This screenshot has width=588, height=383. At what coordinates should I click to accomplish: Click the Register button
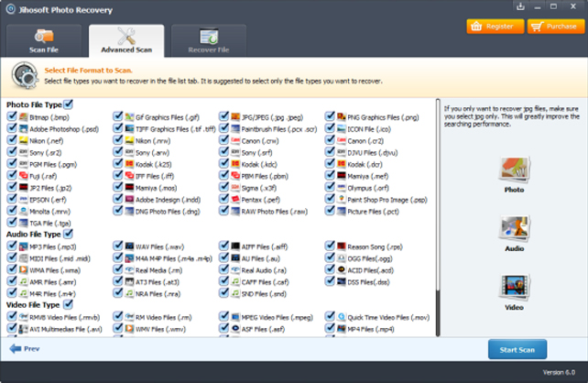coord(493,27)
